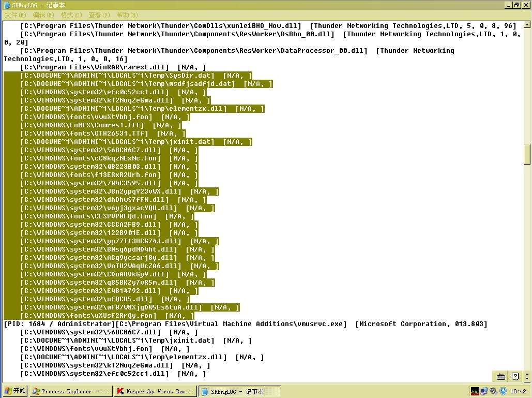532x398 pixels.
Task: Click the Notepad icon in the title bar
Action: pos(7,5)
